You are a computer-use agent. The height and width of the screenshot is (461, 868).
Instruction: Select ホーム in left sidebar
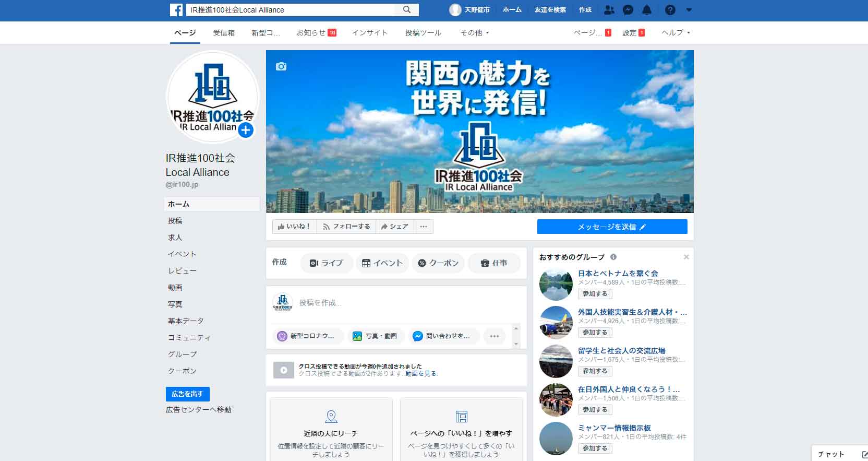212,204
